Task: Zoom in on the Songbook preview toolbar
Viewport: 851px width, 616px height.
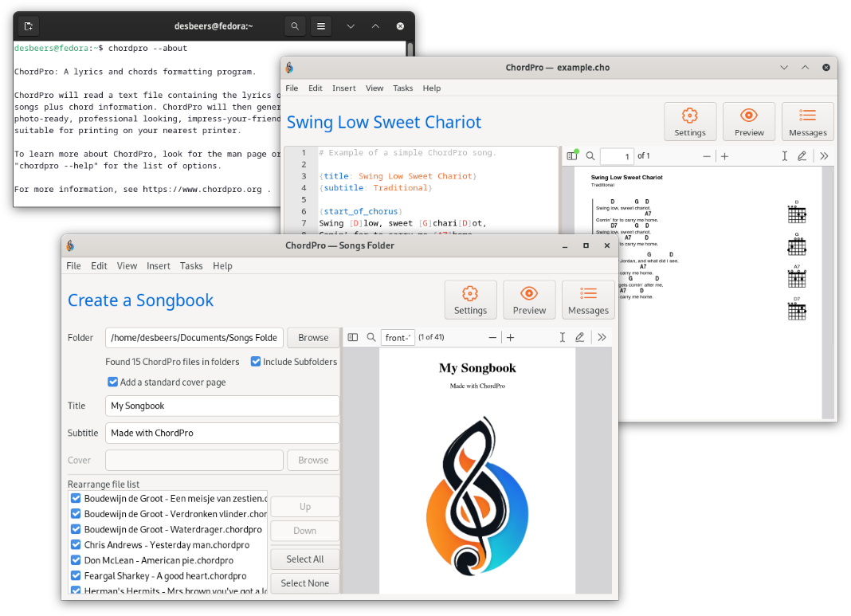Action: tap(510, 338)
